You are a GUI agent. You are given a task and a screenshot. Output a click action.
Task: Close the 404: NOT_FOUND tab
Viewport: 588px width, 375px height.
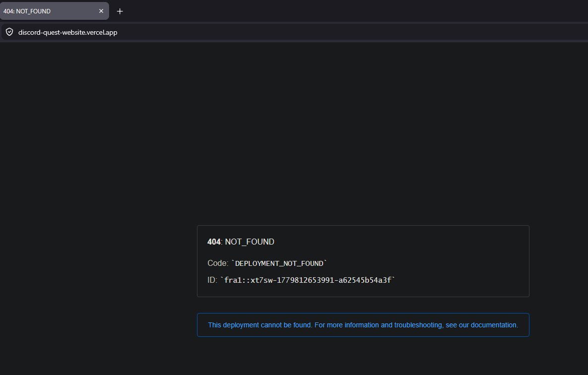[x=101, y=11]
